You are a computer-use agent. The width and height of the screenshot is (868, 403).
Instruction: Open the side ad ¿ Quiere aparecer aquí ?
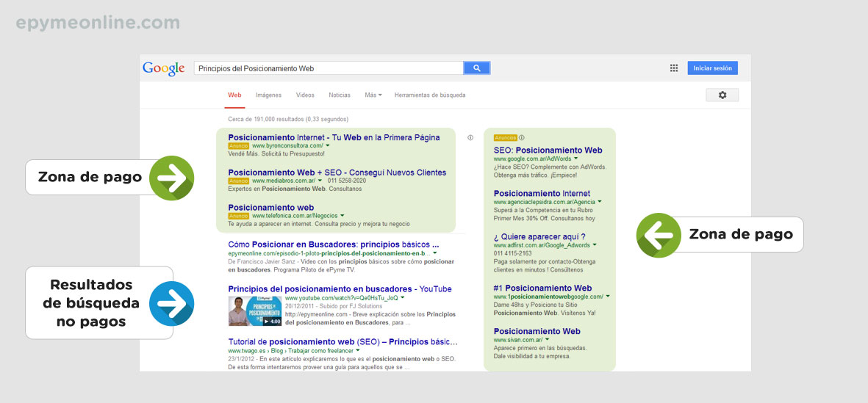tap(539, 236)
